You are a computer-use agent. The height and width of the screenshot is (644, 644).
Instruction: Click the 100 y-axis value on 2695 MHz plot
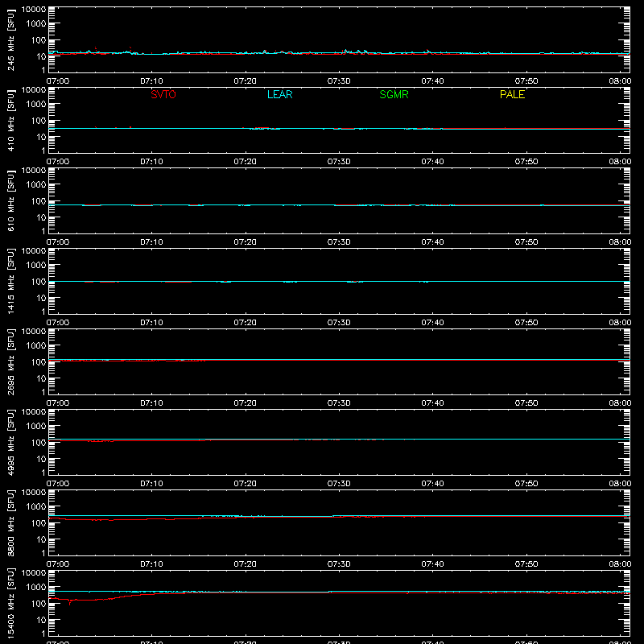point(39,362)
